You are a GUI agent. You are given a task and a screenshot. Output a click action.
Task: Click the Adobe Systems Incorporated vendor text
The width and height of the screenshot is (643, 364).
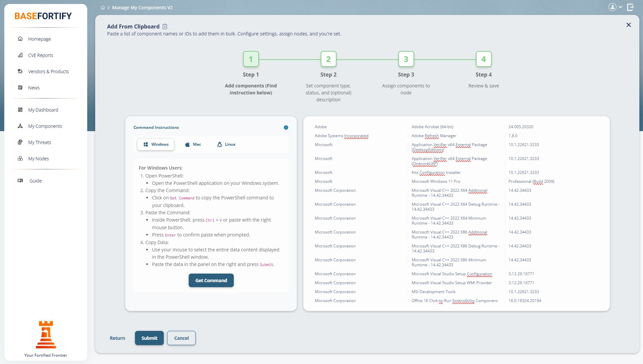click(x=341, y=136)
